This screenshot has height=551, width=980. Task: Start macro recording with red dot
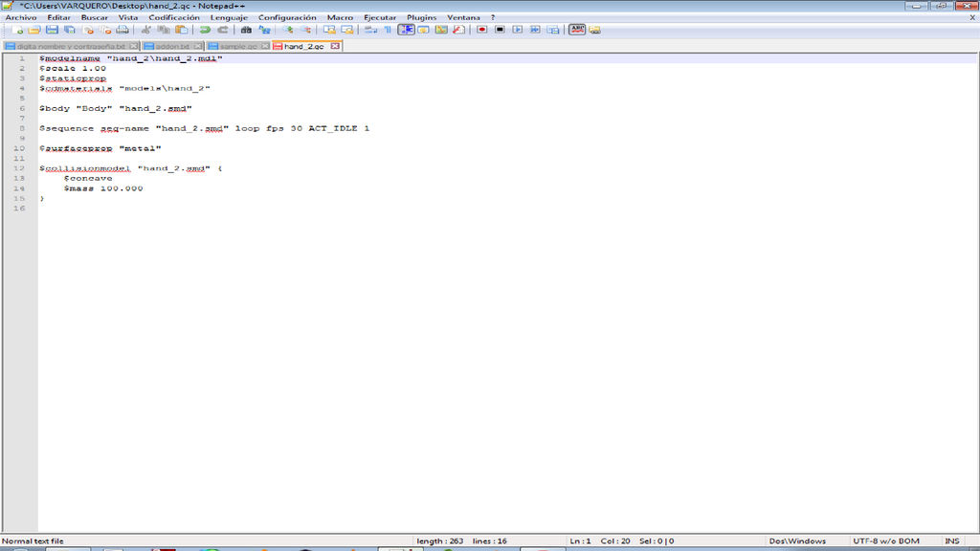[482, 30]
